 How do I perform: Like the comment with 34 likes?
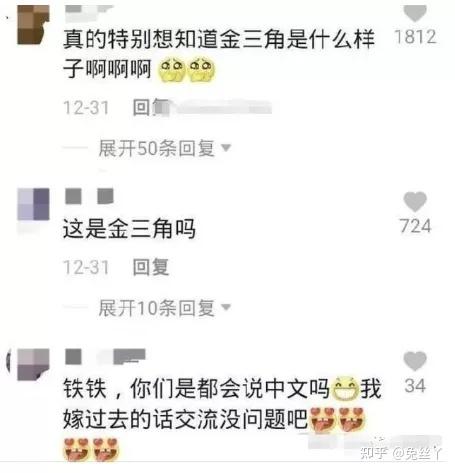click(415, 361)
